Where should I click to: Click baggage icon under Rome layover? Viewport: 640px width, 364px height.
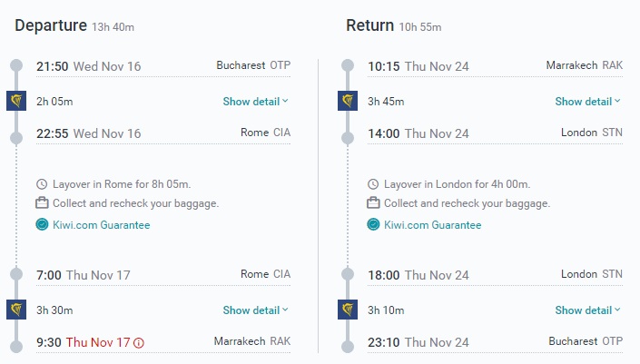tap(42, 203)
